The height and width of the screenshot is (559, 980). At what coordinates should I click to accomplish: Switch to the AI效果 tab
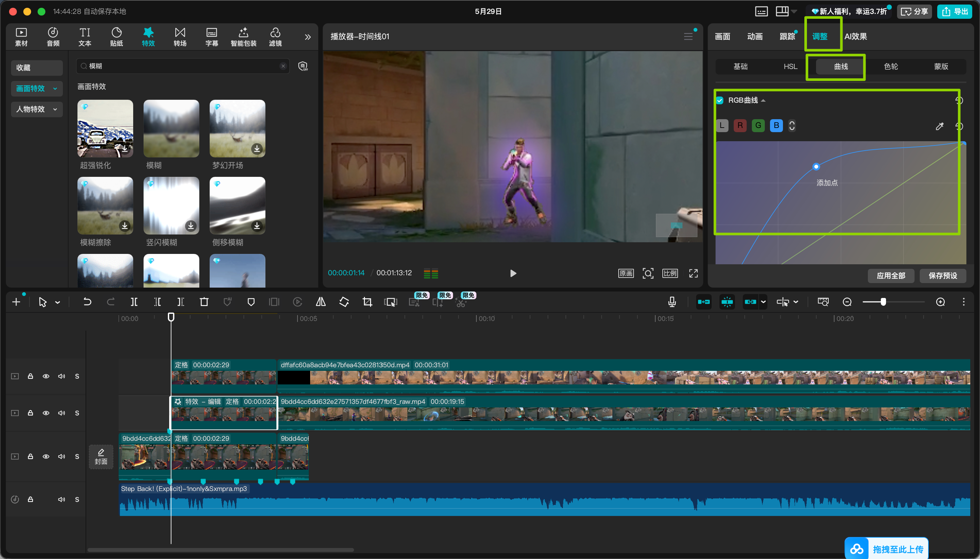coord(856,37)
